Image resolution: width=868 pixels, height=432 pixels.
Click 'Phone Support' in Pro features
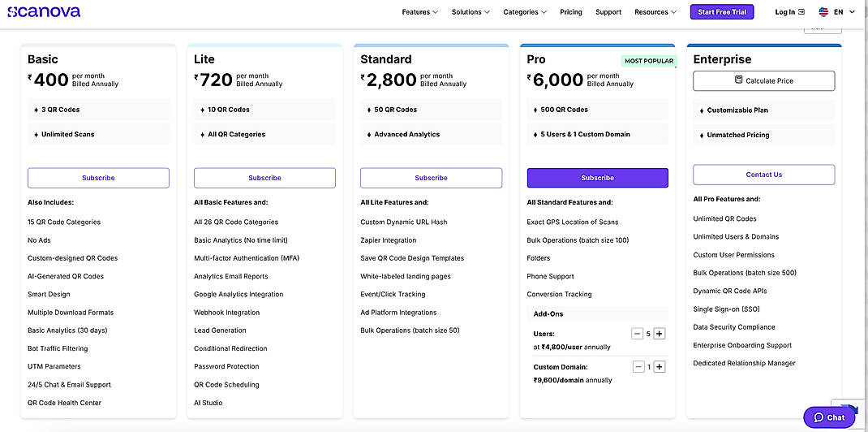pos(550,276)
